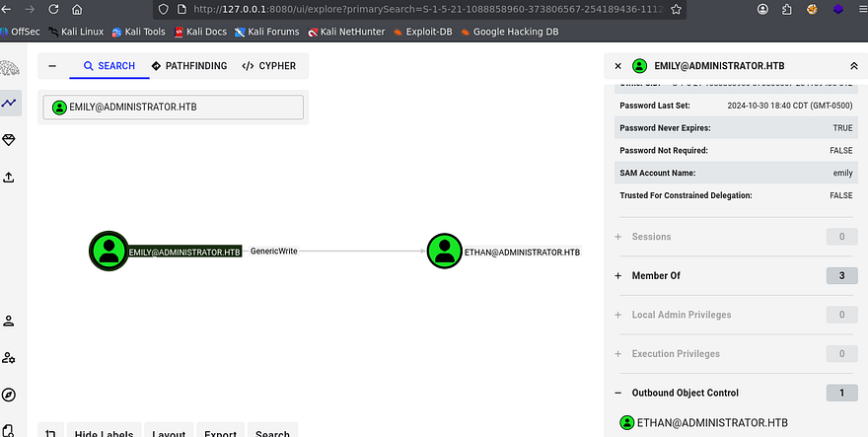Open the administration settings sidebar icon
Screen dimensions: 868x437
coord(10,358)
